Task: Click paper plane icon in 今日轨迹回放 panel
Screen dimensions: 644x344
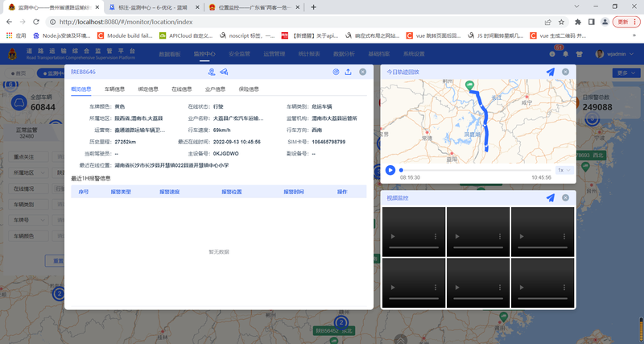Action: pos(551,72)
